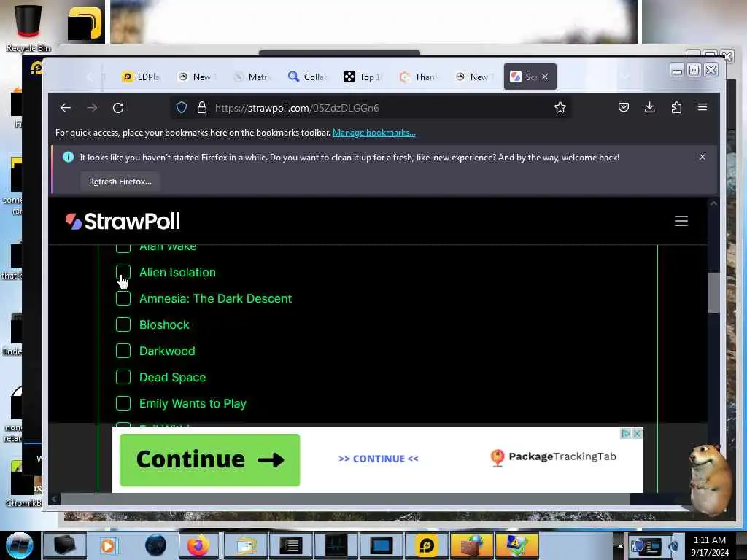The width and height of the screenshot is (747, 560).
Task: Open Firefox from the taskbar
Action: click(198, 545)
